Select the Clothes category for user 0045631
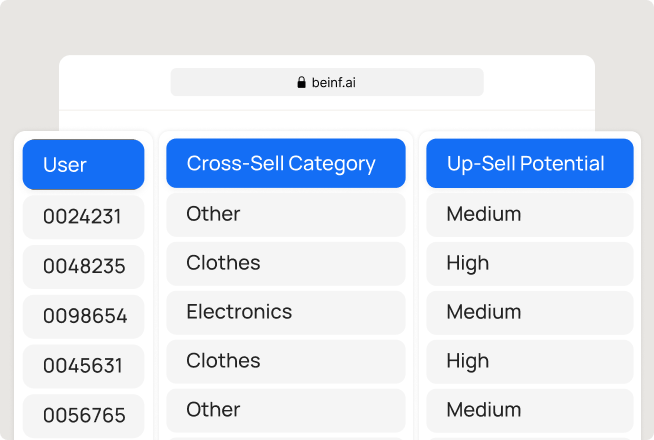This screenshot has width=654, height=440. [285, 361]
